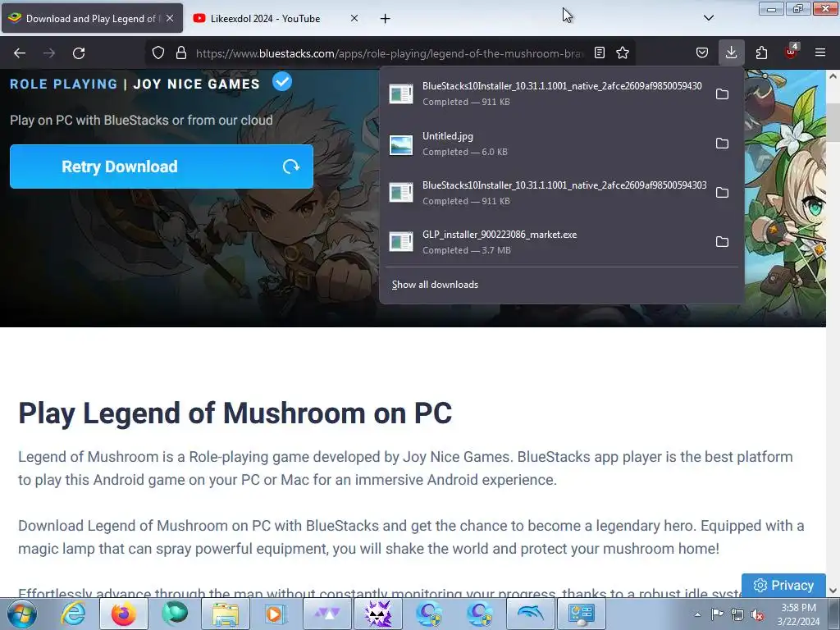This screenshot has height=630, width=840.
Task: Click the downloads arrow toolbar icon
Action: [x=731, y=53]
